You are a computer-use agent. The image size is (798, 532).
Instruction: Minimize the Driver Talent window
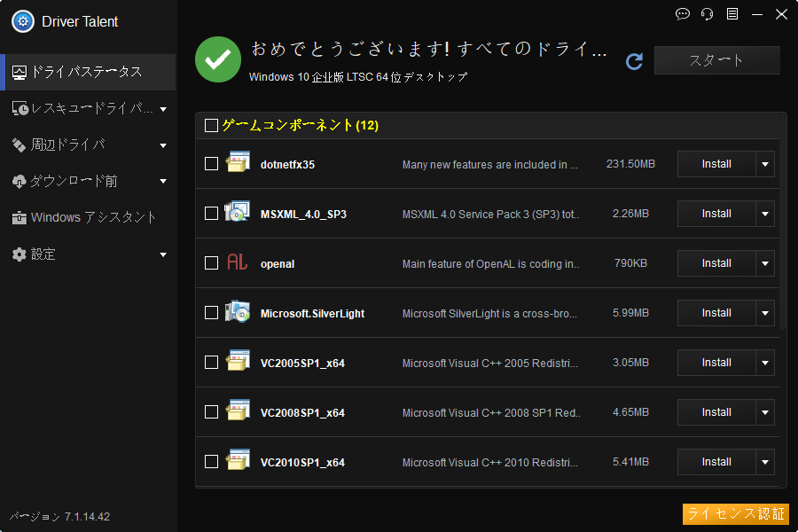point(757,14)
